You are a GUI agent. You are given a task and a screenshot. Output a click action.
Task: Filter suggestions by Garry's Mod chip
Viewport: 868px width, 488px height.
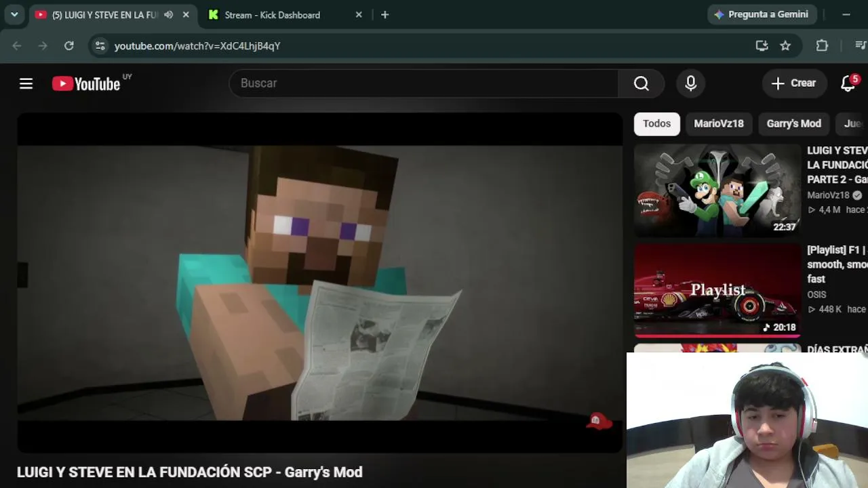793,123
